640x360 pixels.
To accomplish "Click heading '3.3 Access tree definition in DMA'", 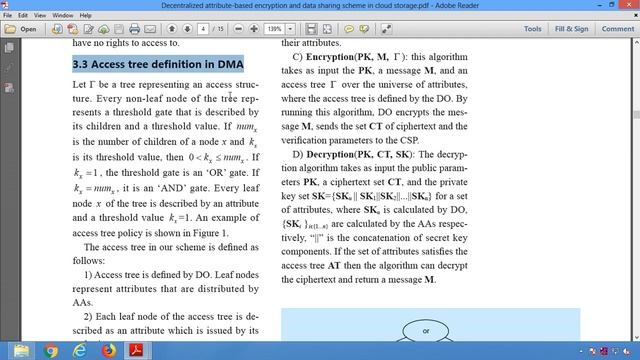I will 158,64.
